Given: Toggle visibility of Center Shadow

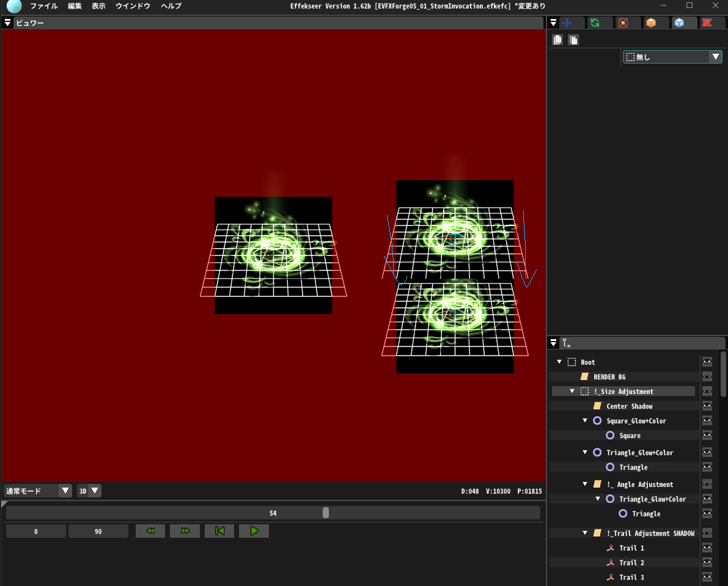Looking at the screenshot, I should [707, 406].
